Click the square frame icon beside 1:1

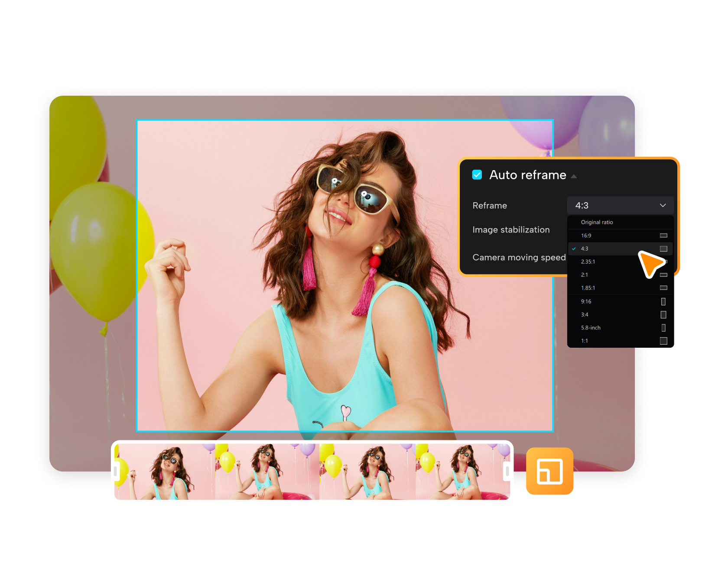click(x=663, y=341)
